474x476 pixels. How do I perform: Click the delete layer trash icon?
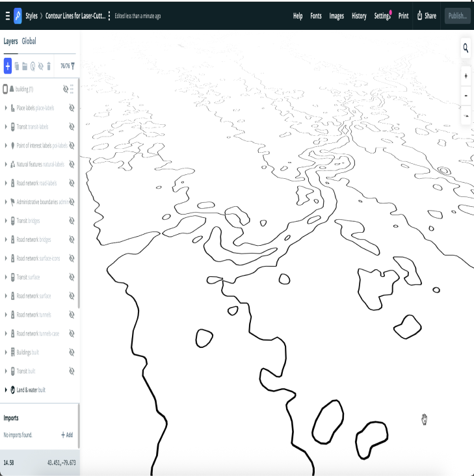pyautogui.click(x=49, y=66)
